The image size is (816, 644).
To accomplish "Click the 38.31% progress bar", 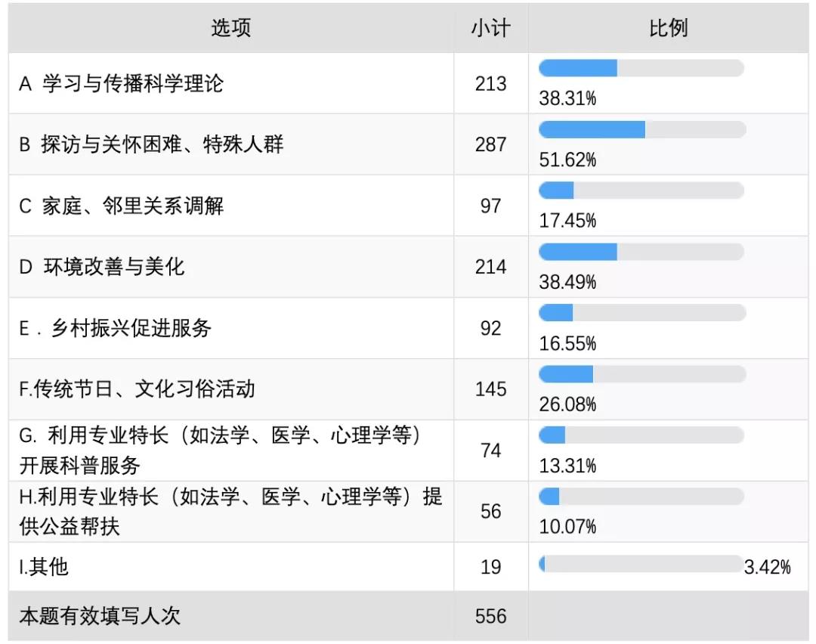I will (641, 68).
